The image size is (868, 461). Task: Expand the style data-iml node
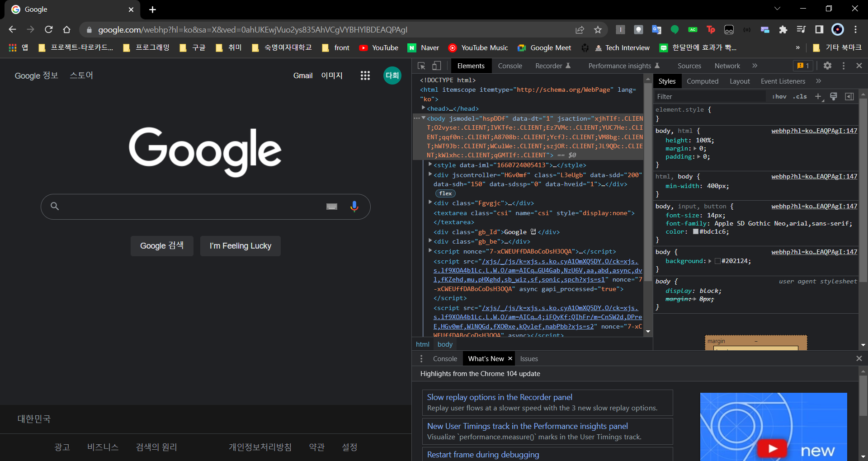click(430, 165)
